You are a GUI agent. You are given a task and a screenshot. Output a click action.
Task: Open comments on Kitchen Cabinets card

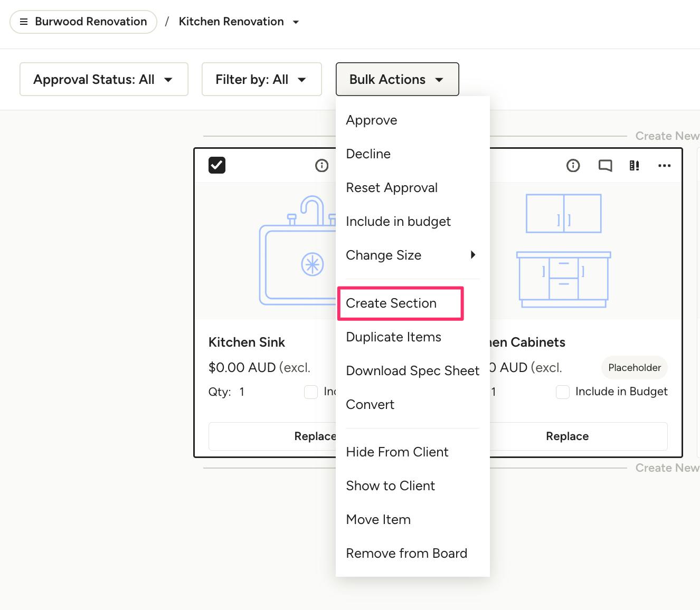click(605, 166)
